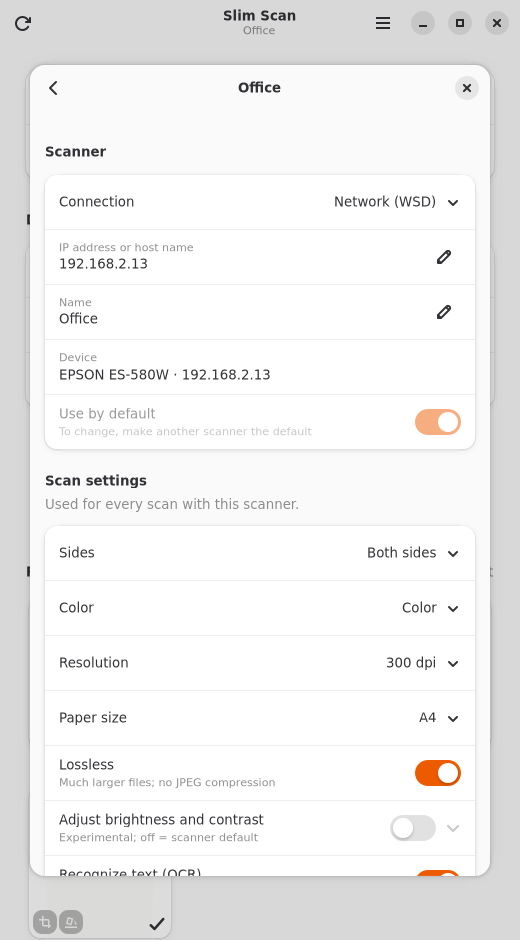Enable Adjust brightness and contrast switch
Image resolution: width=520 pixels, height=940 pixels.
pyautogui.click(x=413, y=828)
